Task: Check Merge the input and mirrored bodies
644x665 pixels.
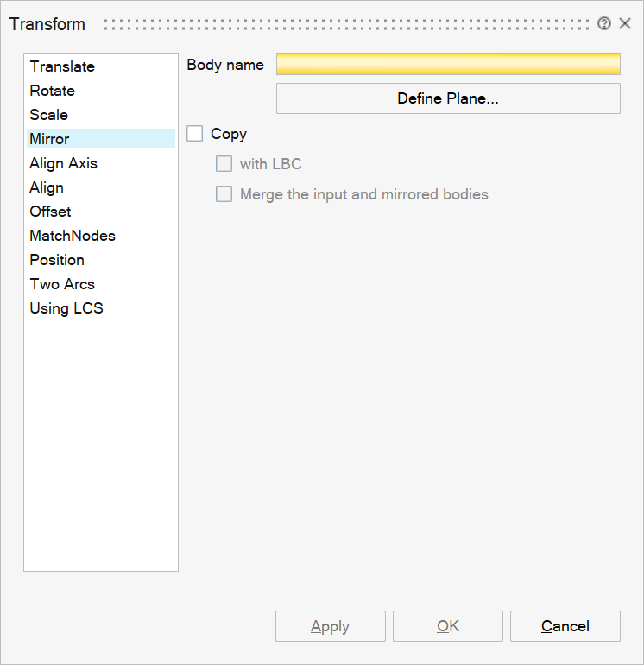Action: coord(224,194)
